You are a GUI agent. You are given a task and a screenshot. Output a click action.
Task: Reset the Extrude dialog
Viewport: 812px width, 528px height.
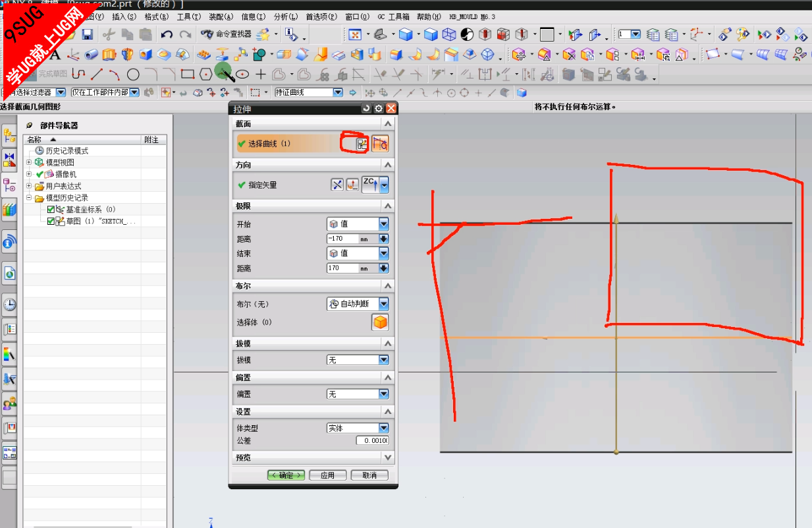367,108
